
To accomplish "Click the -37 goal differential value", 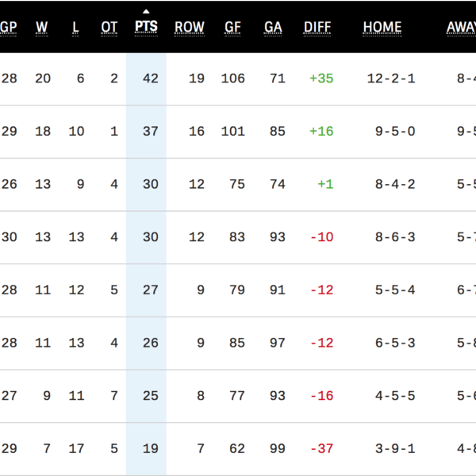I will (x=321, y=449).
